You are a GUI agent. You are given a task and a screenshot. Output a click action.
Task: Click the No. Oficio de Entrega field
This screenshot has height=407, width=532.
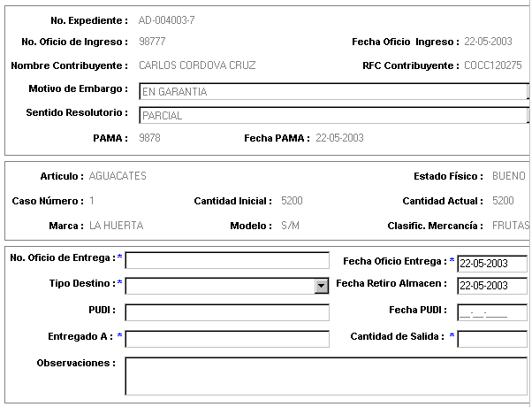click(227, 260)
